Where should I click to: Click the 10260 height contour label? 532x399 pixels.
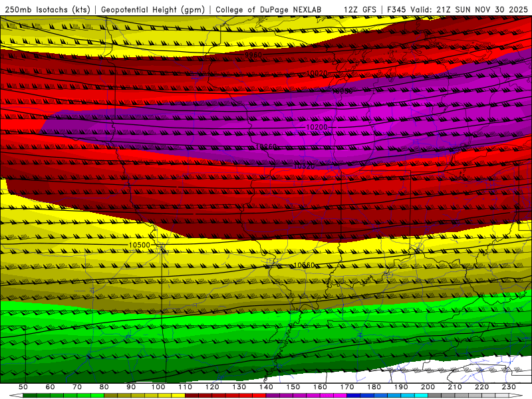tap(267, 146)
